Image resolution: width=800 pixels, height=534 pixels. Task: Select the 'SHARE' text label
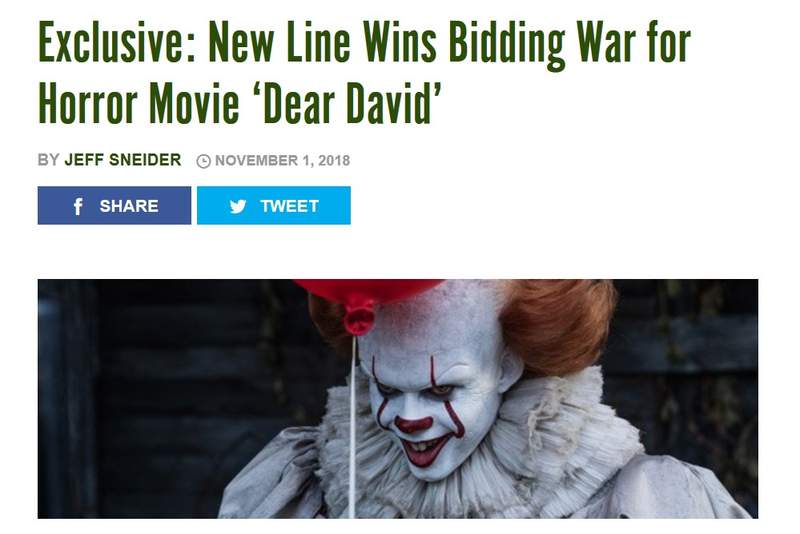[x=129, y=206]
